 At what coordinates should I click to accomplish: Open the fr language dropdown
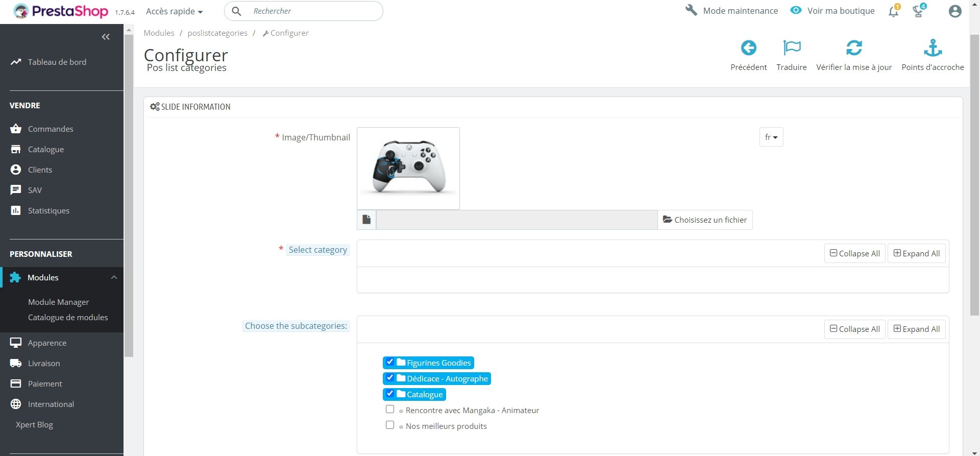point(771,137)
